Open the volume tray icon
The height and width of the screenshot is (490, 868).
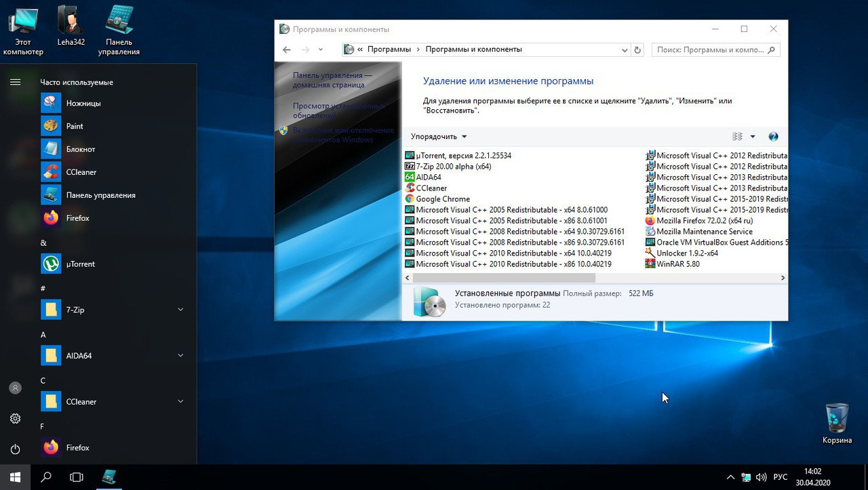(x=761, y=477)
